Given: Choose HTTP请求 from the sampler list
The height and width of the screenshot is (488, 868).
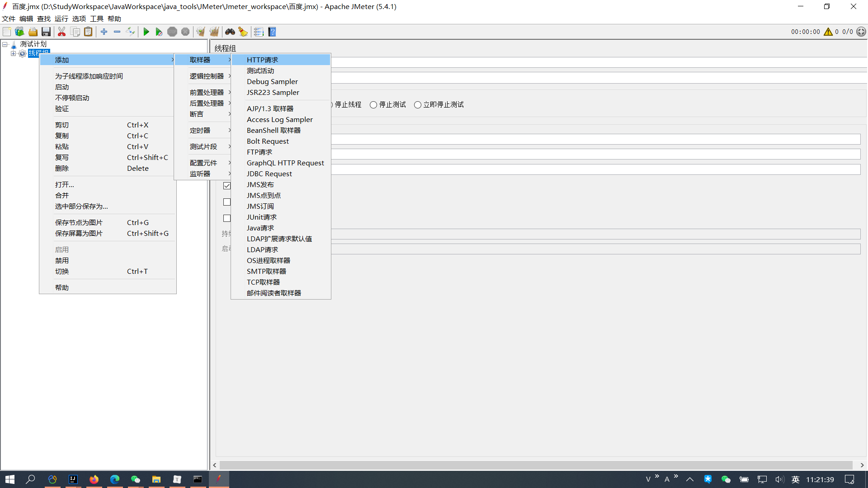Looking at the screenshot, I should pos(281,60).
